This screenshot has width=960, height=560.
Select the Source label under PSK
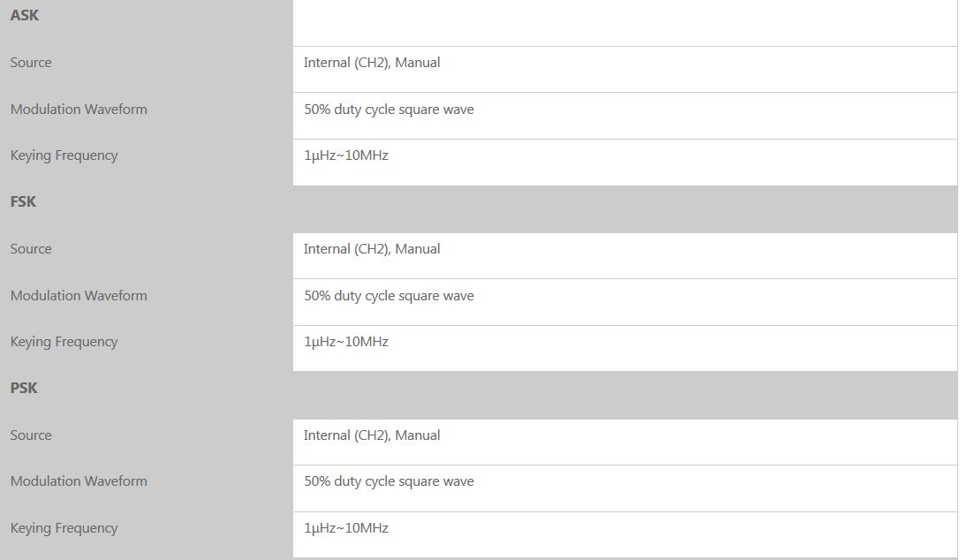point(31,435)
